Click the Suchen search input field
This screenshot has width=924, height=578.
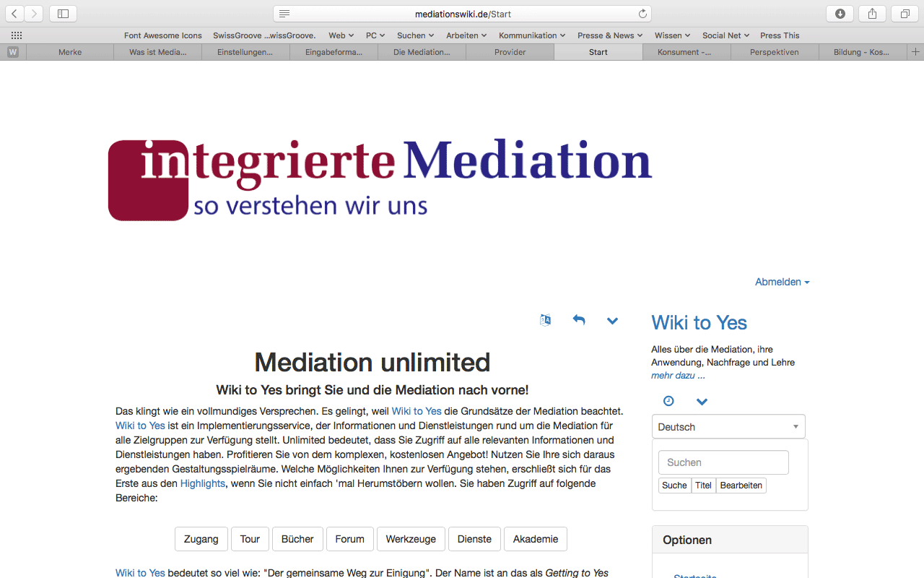(723, 462)
